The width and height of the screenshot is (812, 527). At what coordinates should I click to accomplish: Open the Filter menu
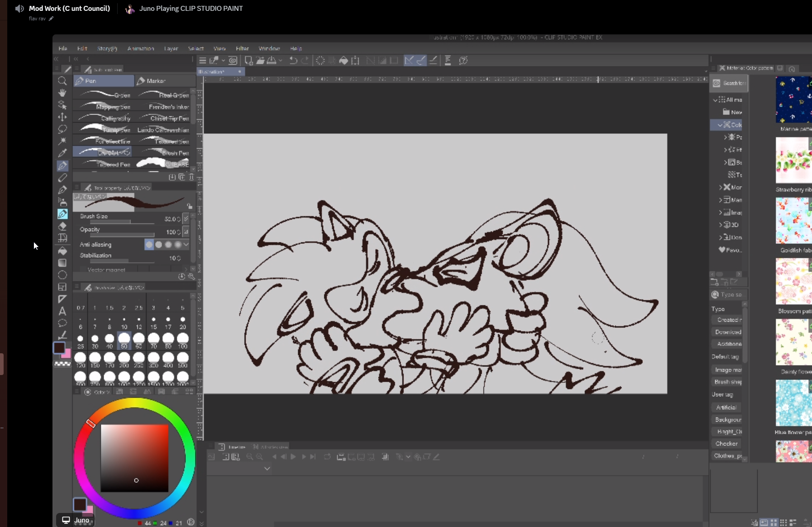point(242,48)
